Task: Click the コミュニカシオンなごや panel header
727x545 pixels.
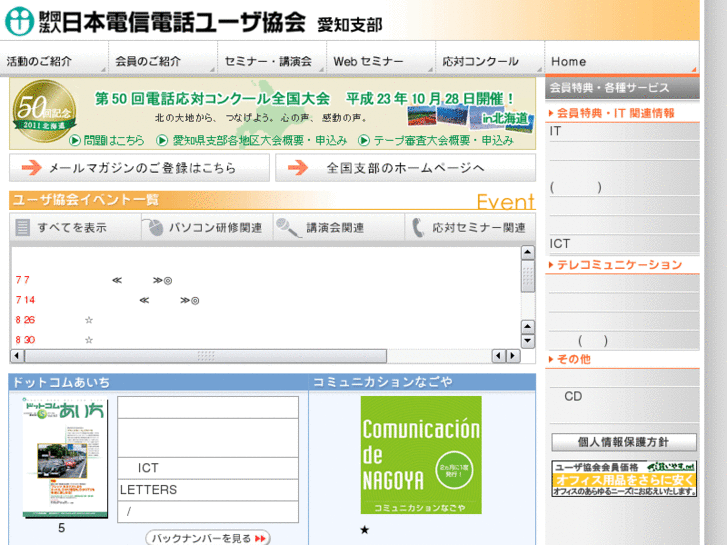Action: pos(422,382)
